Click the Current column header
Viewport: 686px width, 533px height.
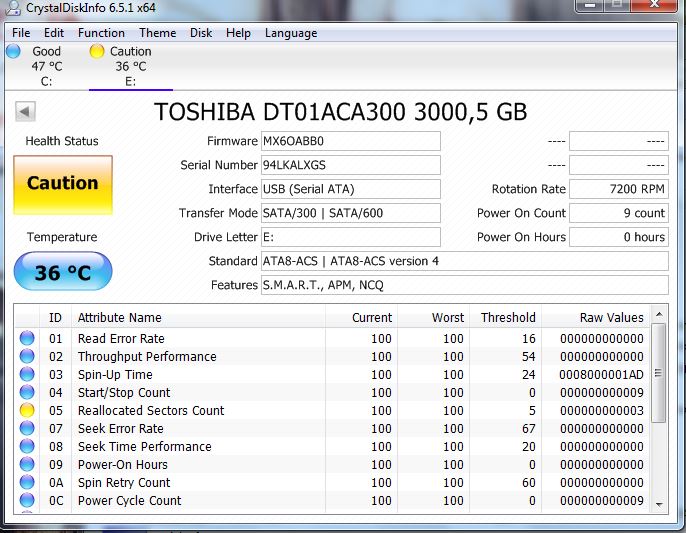361,317
